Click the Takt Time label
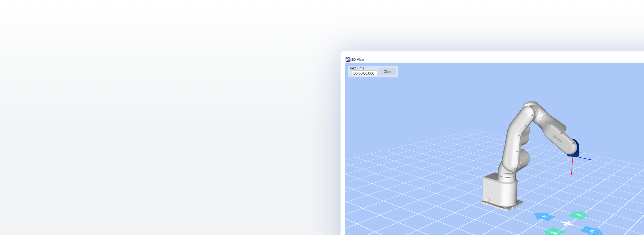Viewport: 644px width, 235px height. 357,68
